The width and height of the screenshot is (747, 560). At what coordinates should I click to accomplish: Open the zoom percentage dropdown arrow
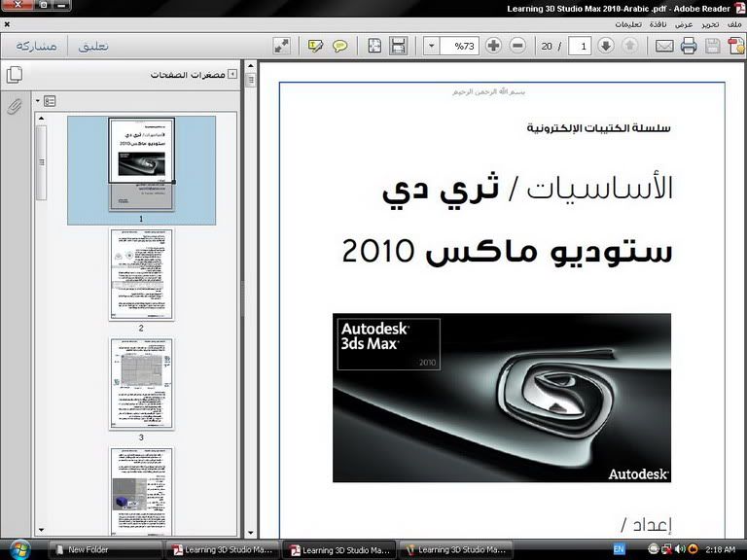point(431,46)
